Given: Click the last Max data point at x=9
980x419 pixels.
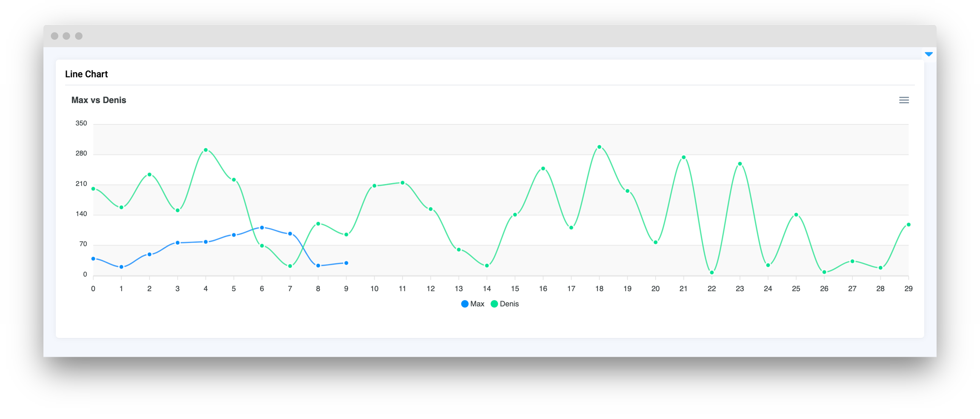Looking at the screenshot, I should 346,263.
